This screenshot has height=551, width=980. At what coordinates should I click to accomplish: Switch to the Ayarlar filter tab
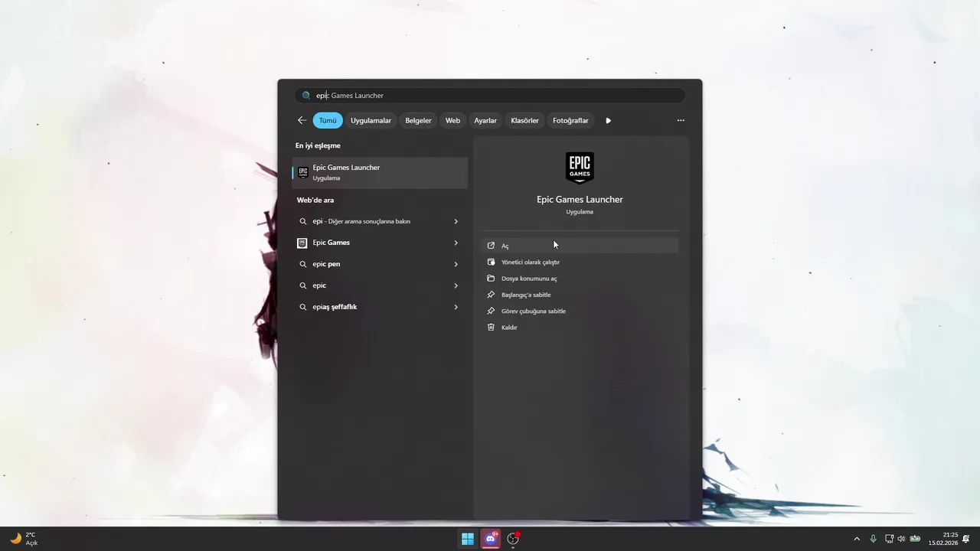[485, 120]
